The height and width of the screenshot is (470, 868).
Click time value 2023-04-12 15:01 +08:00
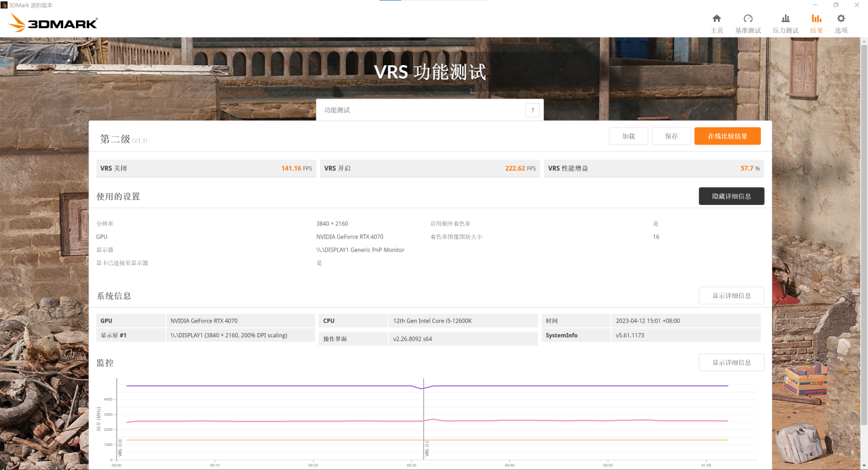click(647, 321)
